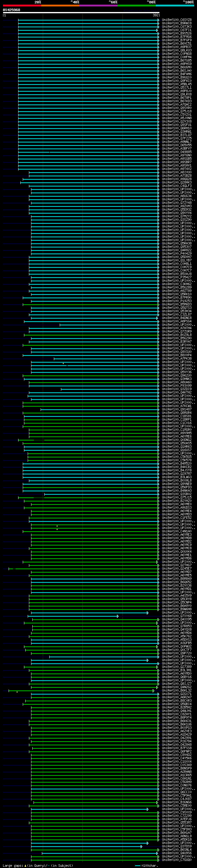Select hit label UniRef100_C0PNG8
Image resolution: width=197 pixels, height=868 pixels.
pyautogui.click(x=177, y=54)
